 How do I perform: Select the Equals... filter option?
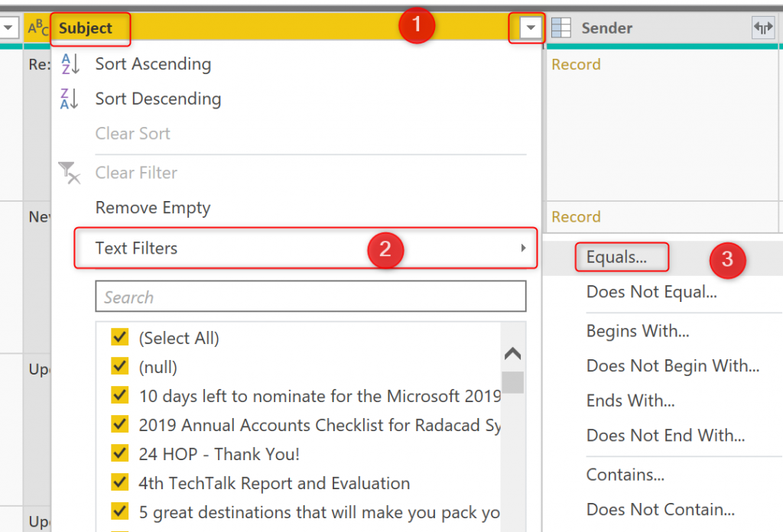(x=616, y=258)
